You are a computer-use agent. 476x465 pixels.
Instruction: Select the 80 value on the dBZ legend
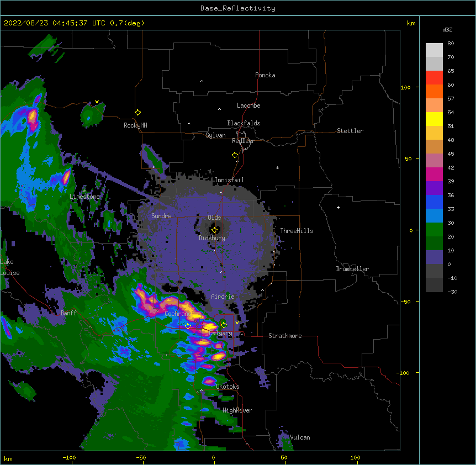[451, 44]
